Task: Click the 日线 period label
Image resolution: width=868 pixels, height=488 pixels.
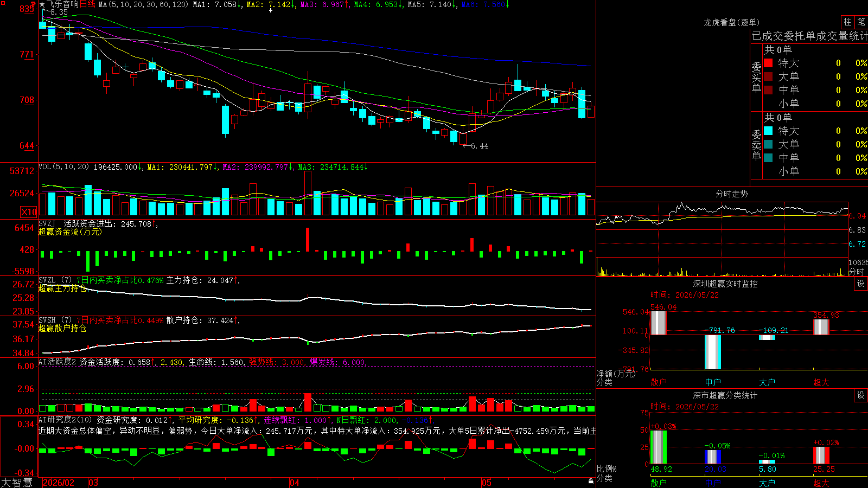Action: click(x=87, y=4)
